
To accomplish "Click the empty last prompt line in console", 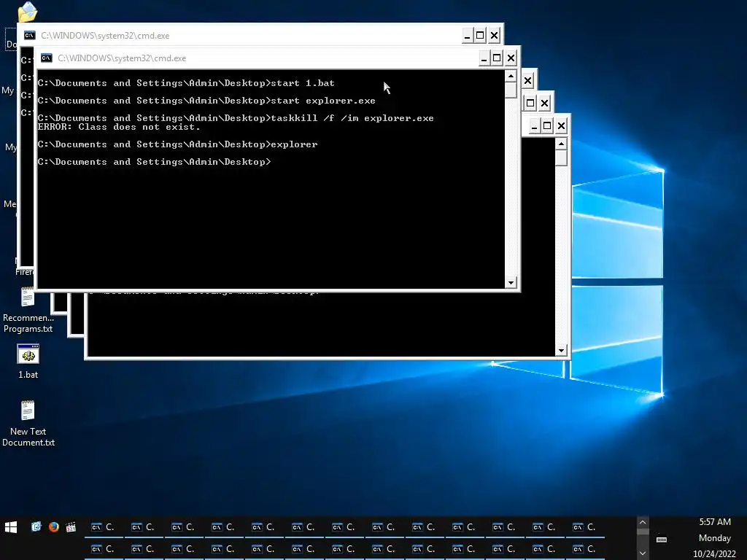I will point(155,162).
